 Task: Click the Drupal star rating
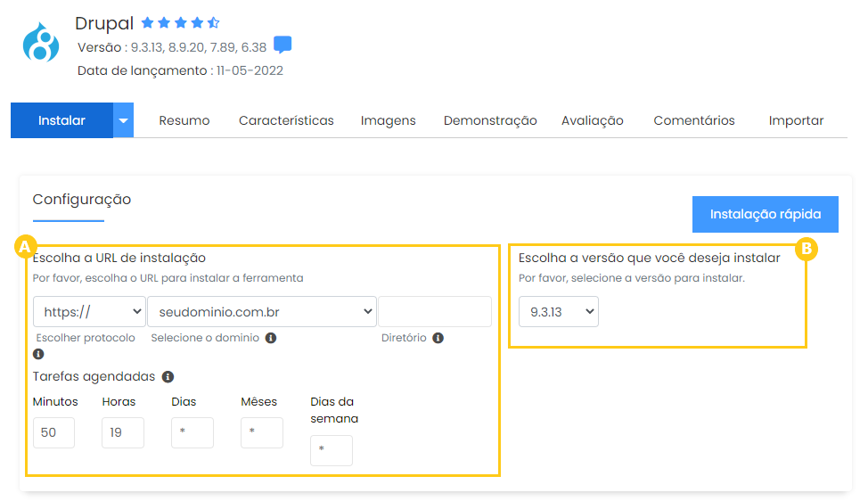pyautogui.click(x=181, y=22)
